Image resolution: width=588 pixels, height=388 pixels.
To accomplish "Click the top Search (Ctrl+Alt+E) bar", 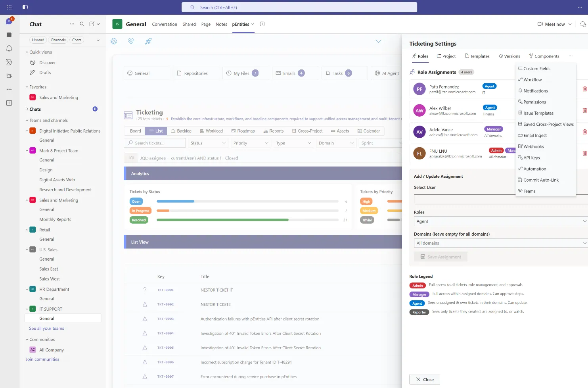I will click(x=299, y=7).
